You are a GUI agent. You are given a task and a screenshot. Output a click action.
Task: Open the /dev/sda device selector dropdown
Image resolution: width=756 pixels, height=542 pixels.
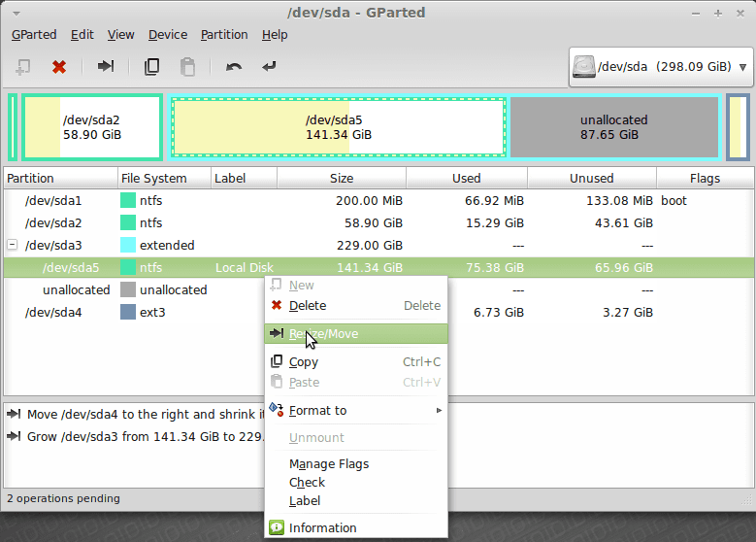[x=661, y=67]
